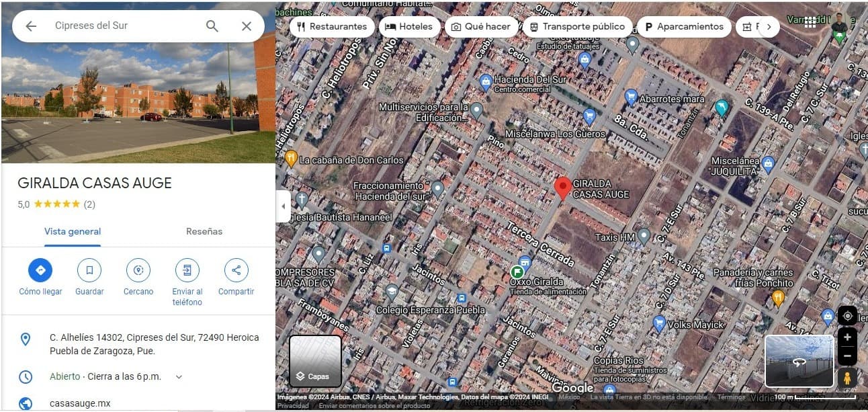Filter map by Hoteles chip
Viewport: 868px width, 412px height.
tap(409, 27)
